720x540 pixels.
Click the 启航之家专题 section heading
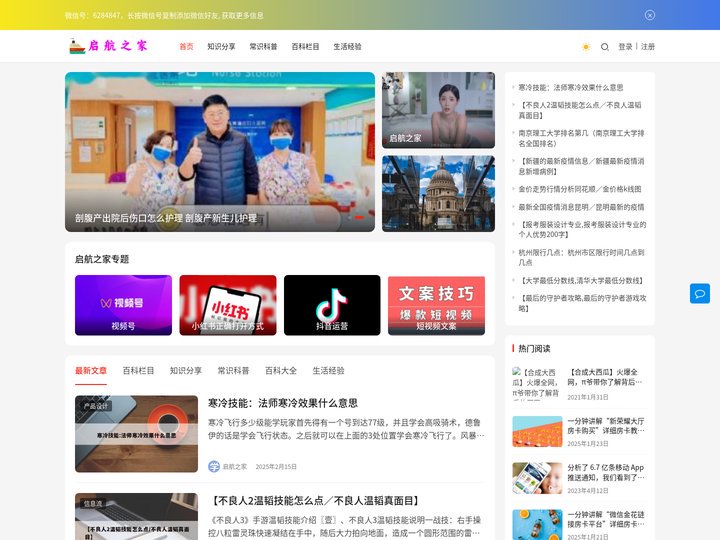[102, 259]
